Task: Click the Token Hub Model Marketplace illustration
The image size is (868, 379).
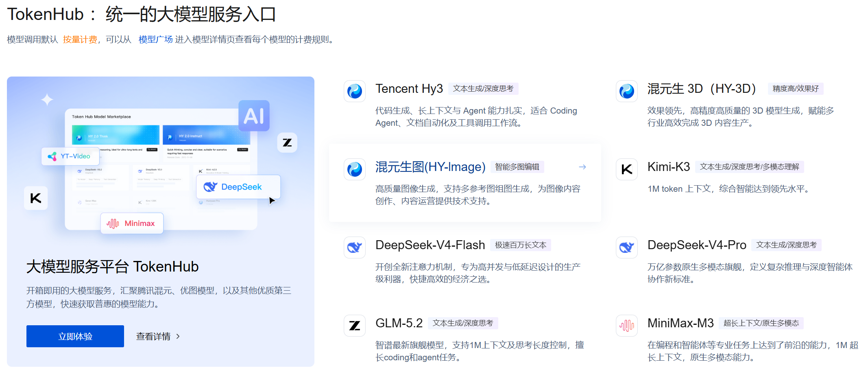Action: click(x=161, y=169)
